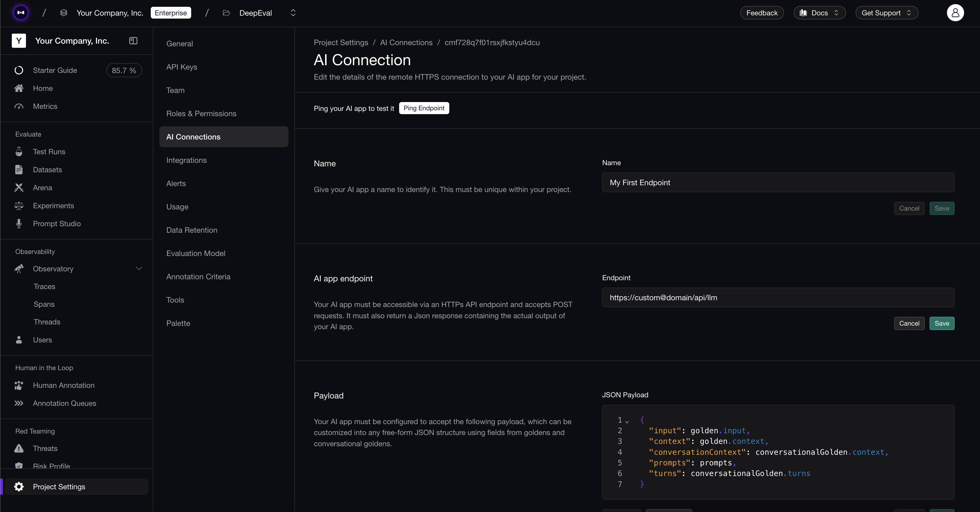Image resolution: width=980 pixels, height=512 pixels.
Task: Expand the Docs dropdown
Action: pos(819,13)
